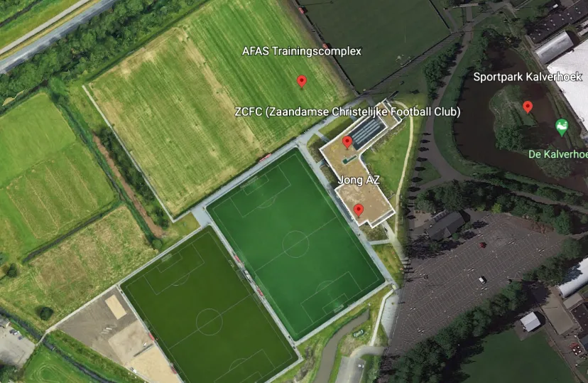
Task: Click the Jong AZ red map pin
Action: [x=359, y=210]
